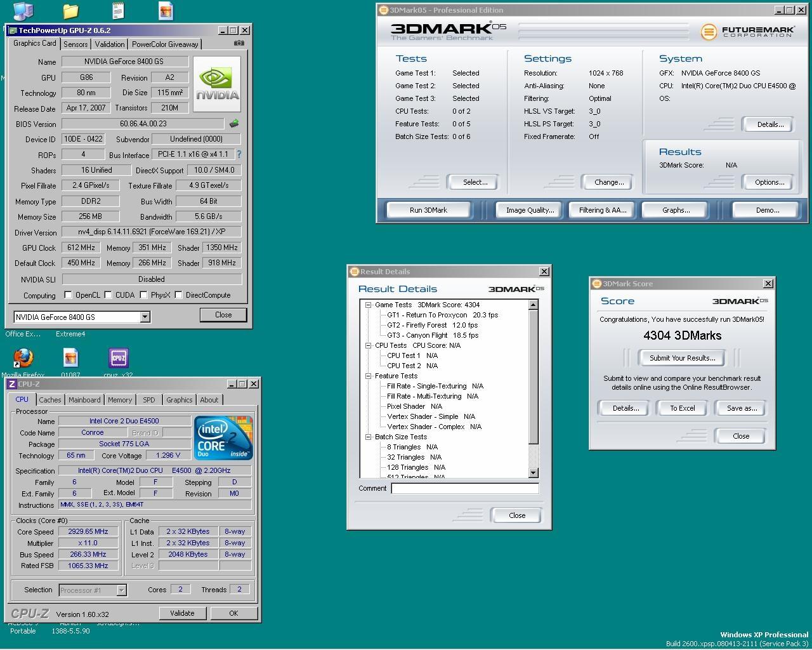Open the Mainboard tab in CPU-Z
The height and width of the screenshot is (650, 812).
coord(84,400)
